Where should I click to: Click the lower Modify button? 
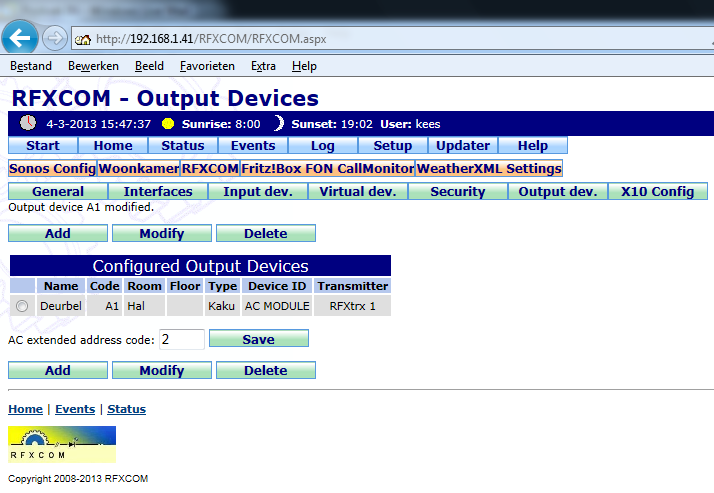[162, 370]
